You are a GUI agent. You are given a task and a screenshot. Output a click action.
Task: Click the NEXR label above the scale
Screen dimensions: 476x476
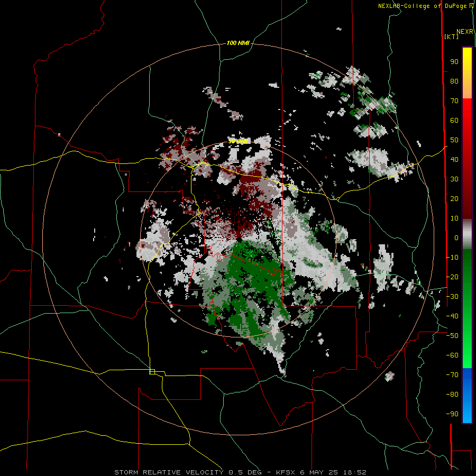(x=465, y=32)
